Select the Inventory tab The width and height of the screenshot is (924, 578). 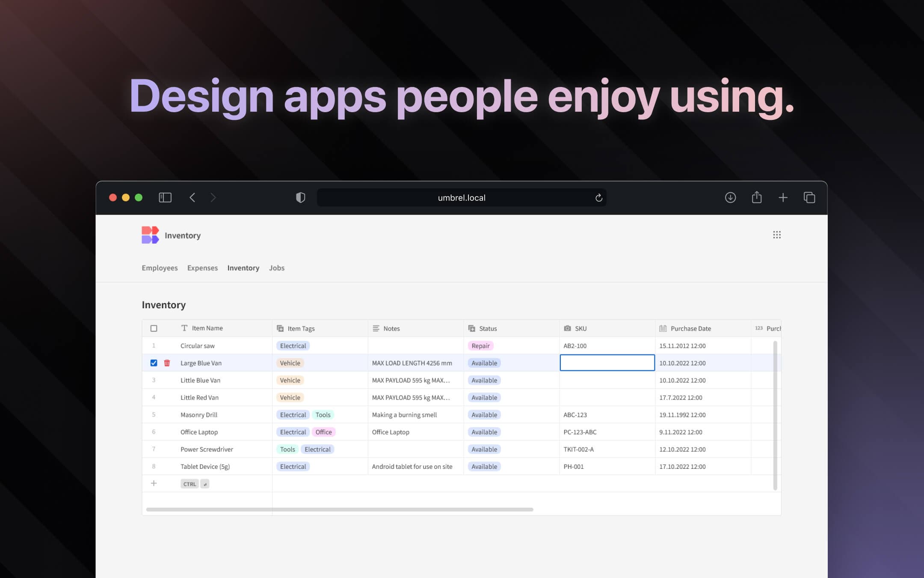[x=243, y=268]
